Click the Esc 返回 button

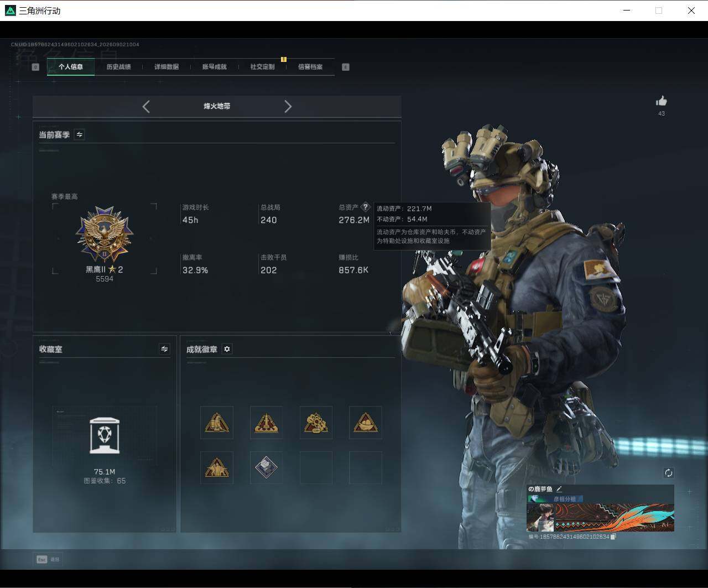48,559
